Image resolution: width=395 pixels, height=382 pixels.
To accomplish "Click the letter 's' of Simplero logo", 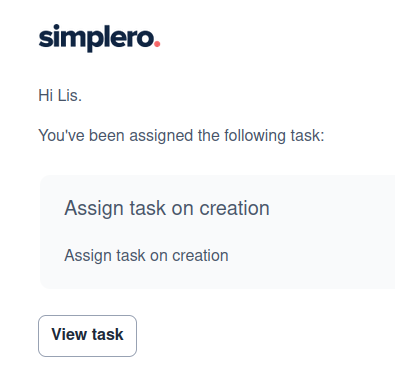I will [x=44, y=39].
